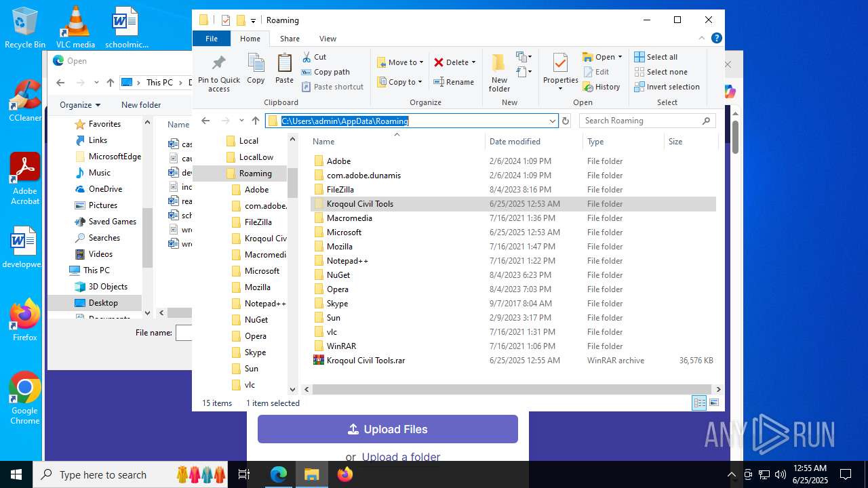
Task: Click Select all in ribbon
Action: (x=656, y=57)
